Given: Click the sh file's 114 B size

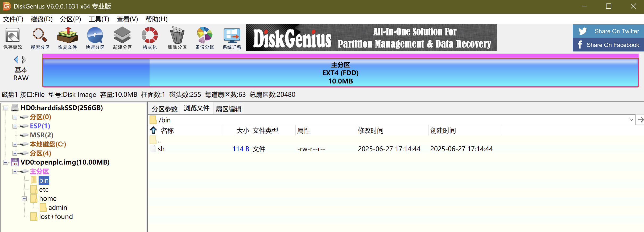Looking at the screenshot, I should [x=241, y=149].
